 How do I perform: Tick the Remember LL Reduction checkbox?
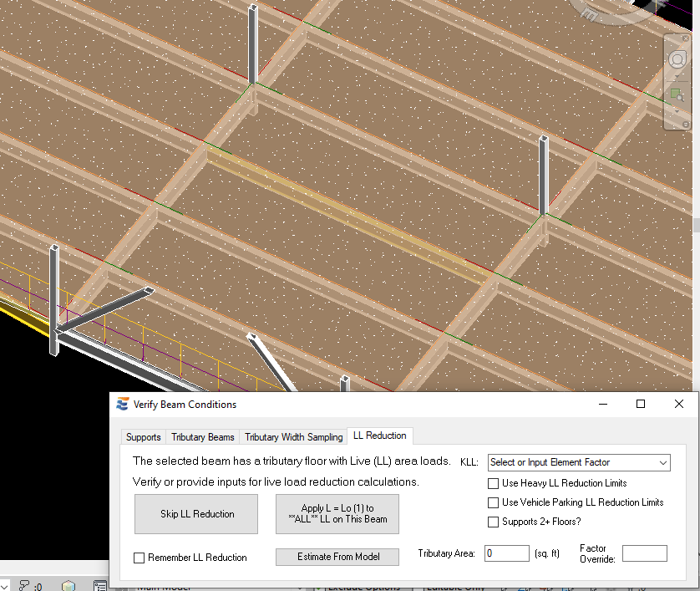tap(139, 558)
